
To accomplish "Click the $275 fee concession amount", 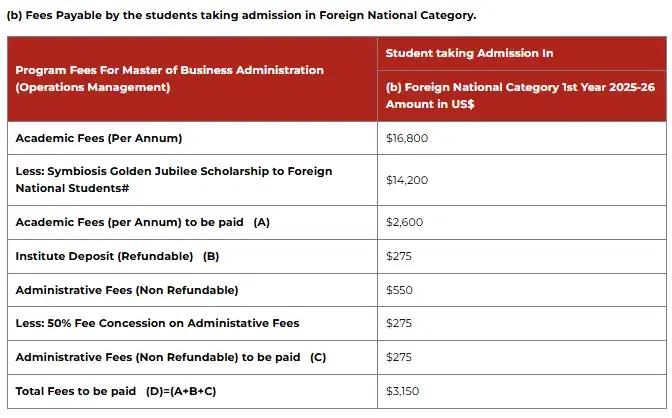I will [x=398, y=323].
